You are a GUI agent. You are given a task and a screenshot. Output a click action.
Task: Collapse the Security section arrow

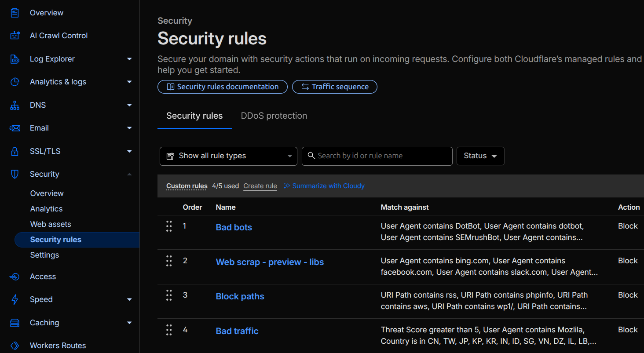click(129, 174)
